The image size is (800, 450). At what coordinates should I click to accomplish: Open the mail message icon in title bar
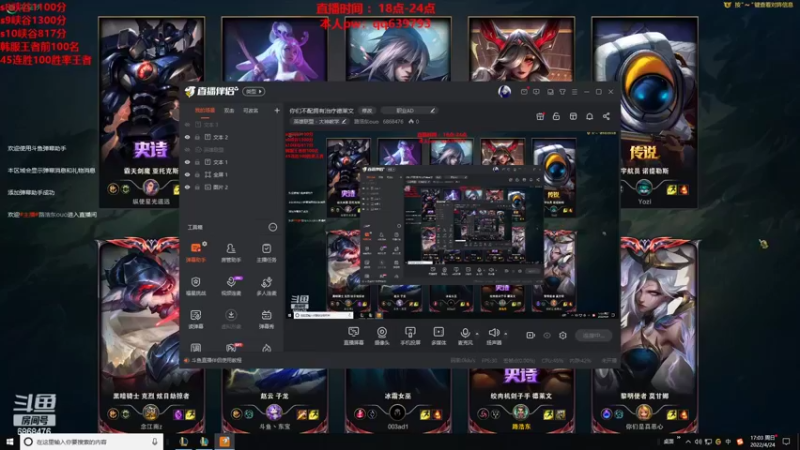point(524,92)
